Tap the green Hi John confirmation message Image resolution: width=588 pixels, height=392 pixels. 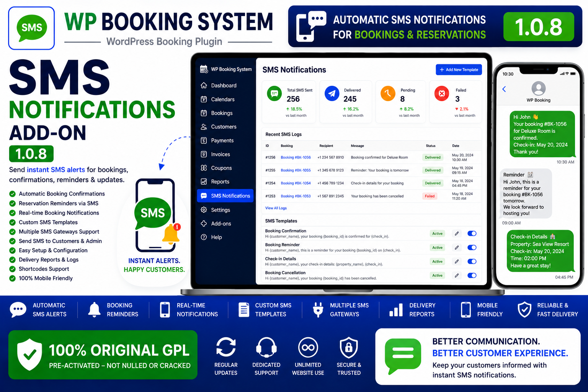542,134
